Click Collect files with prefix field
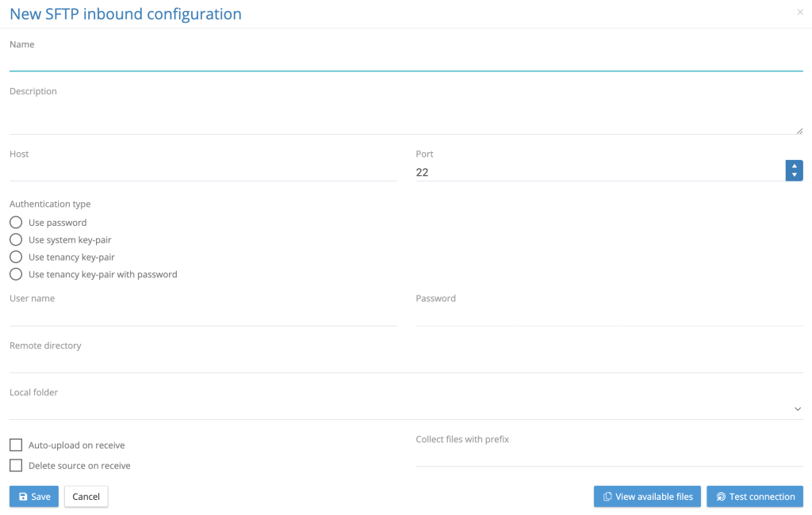The width and height of the screenshot is (812, 515). (609, 456)
